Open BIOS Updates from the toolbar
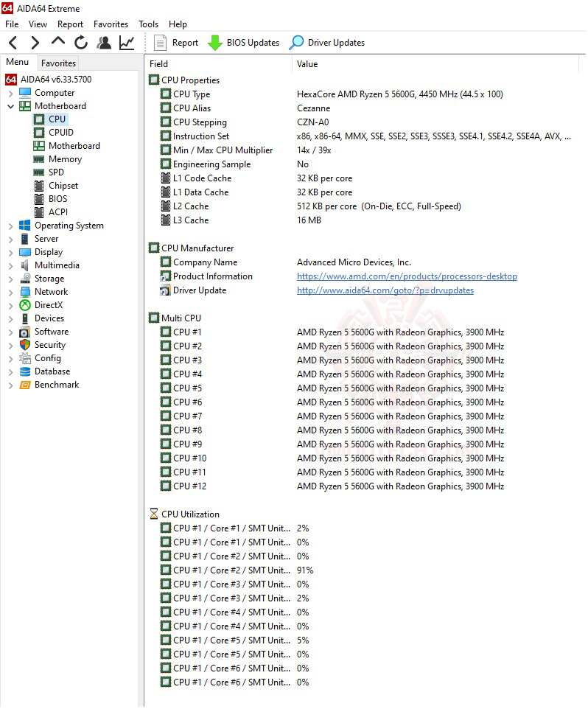Image resolution: width=588 pixels, height=709 pixels. (x=244, y=43)
